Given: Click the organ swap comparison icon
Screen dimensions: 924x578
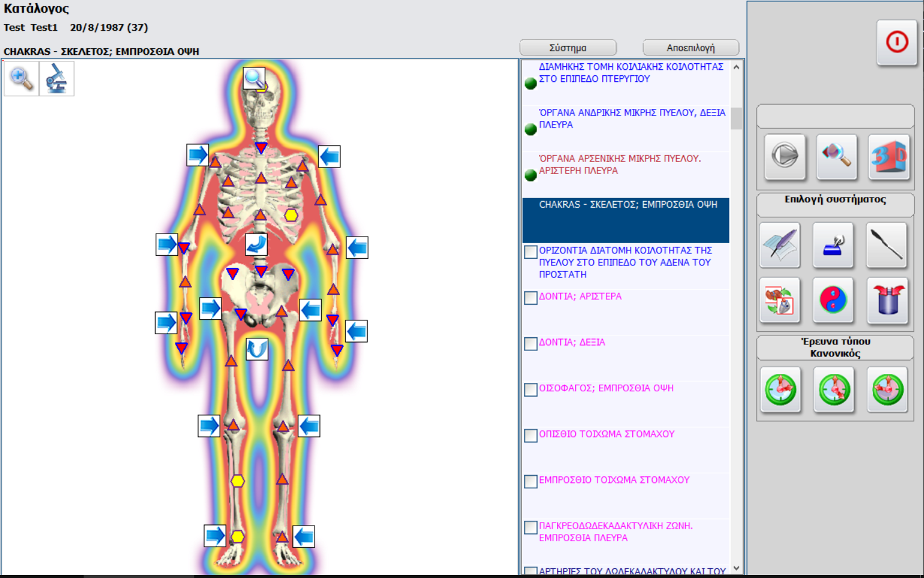Looking at the screenshot, I should 780,300.
